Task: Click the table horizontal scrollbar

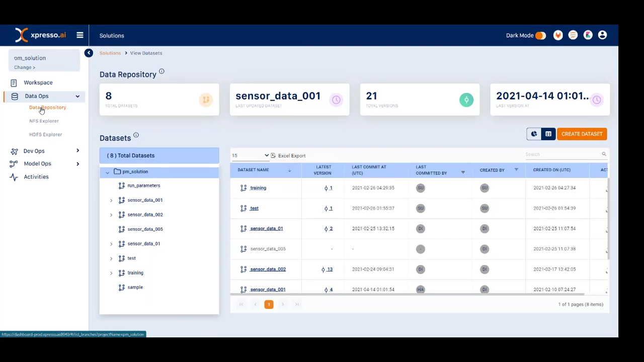Action: point(408,295)
